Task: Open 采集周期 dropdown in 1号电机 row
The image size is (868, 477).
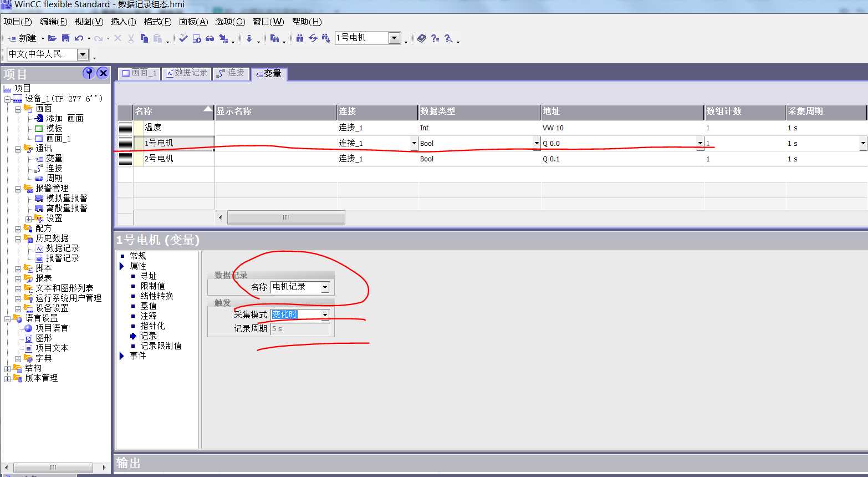Action: point(863,143)
